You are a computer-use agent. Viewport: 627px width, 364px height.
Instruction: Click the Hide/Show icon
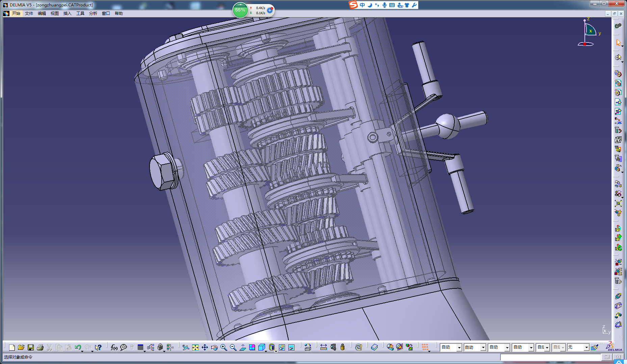tap(282, 347)
